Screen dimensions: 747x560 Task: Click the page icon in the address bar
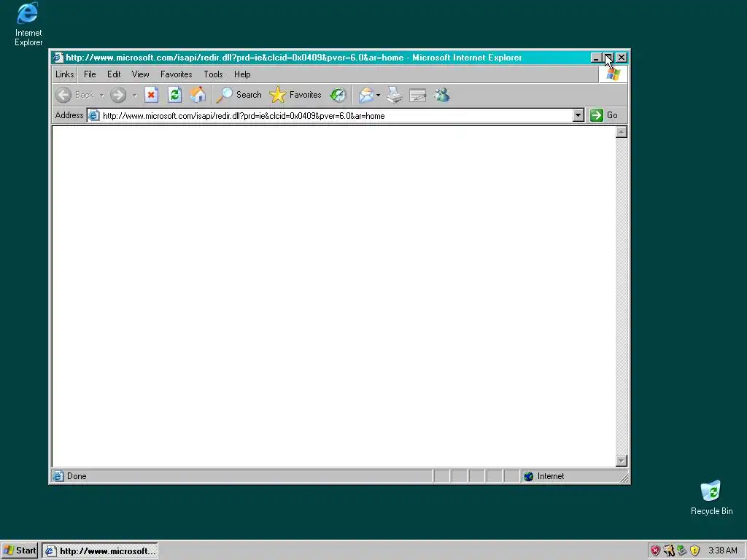94,115
